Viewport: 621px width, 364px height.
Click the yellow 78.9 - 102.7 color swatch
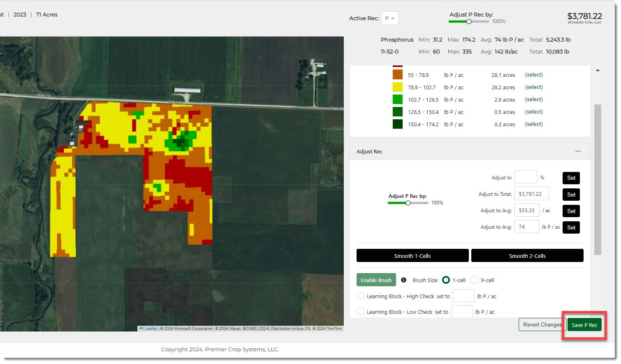(x=397, y=87)
